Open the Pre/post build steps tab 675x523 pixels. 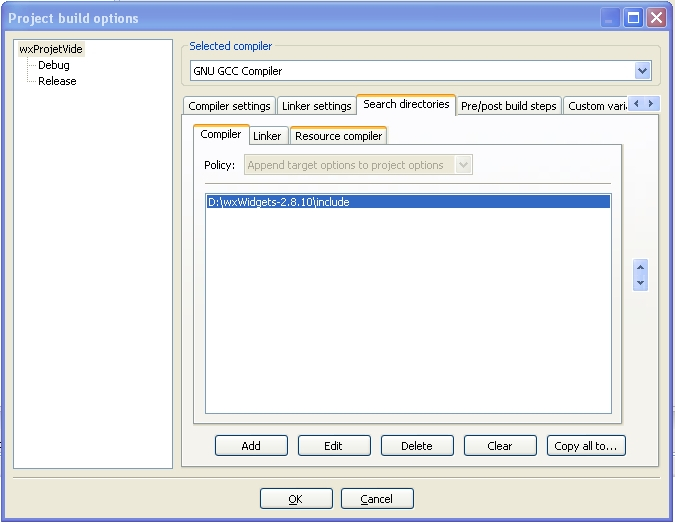[x=508, y=106]
